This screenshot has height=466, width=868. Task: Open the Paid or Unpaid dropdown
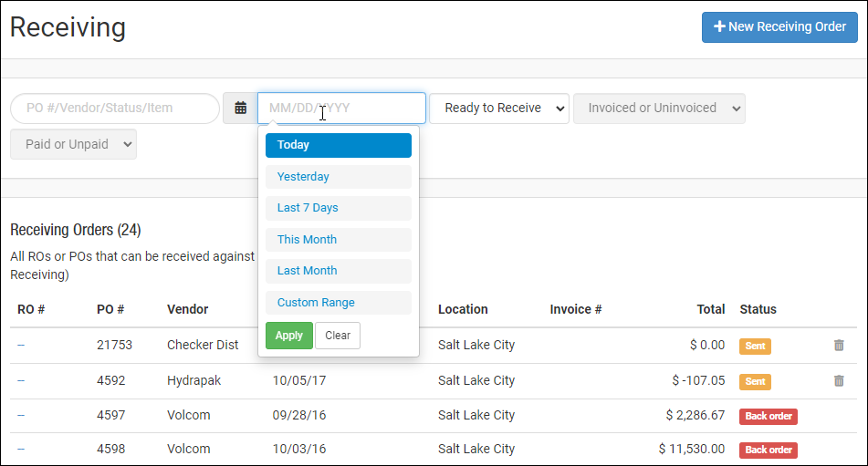point(74,144)
